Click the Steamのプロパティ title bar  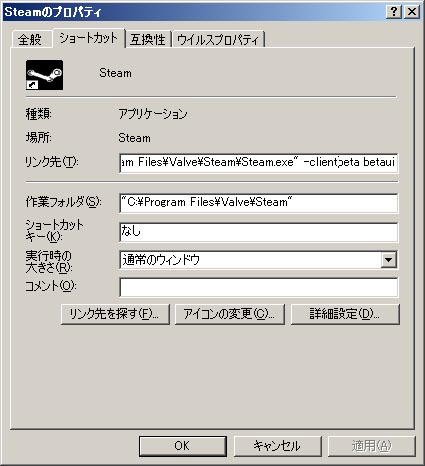point(193,12)
